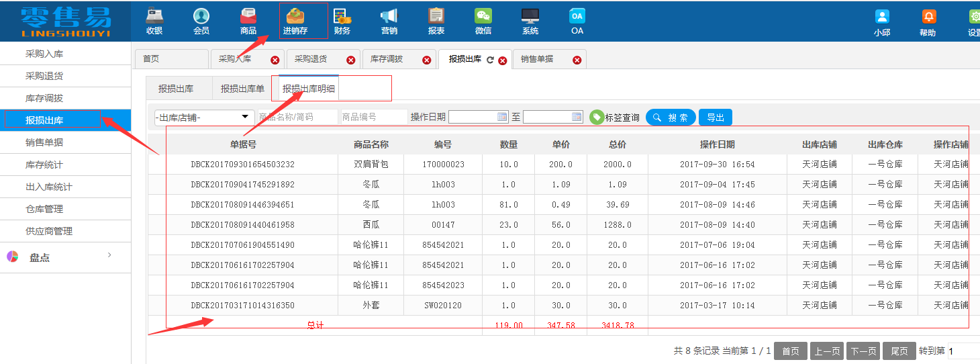The image size is (980, 364).
Task: Select 库存统计 in the sidebar menu
Action: tap(44, 165)
